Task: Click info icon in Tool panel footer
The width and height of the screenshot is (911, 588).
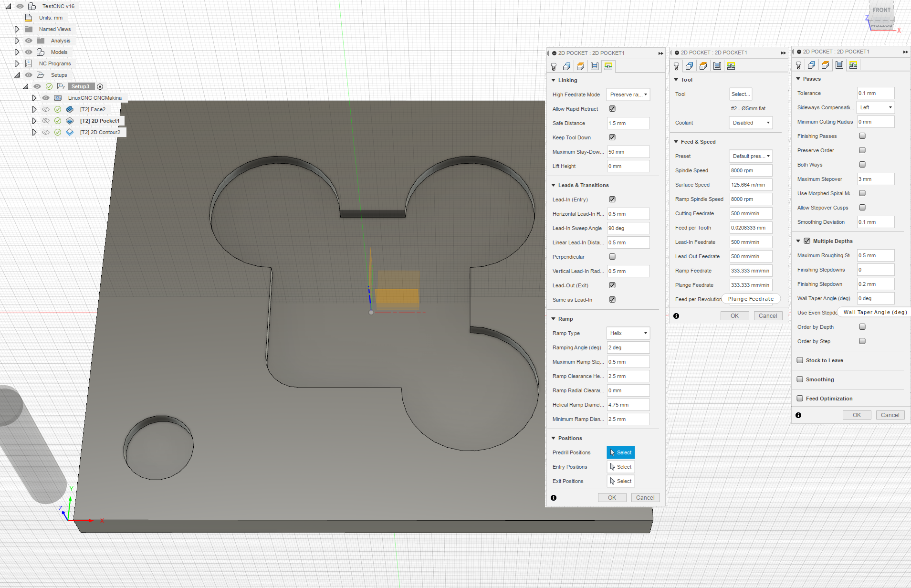Action: coord(676,316)
